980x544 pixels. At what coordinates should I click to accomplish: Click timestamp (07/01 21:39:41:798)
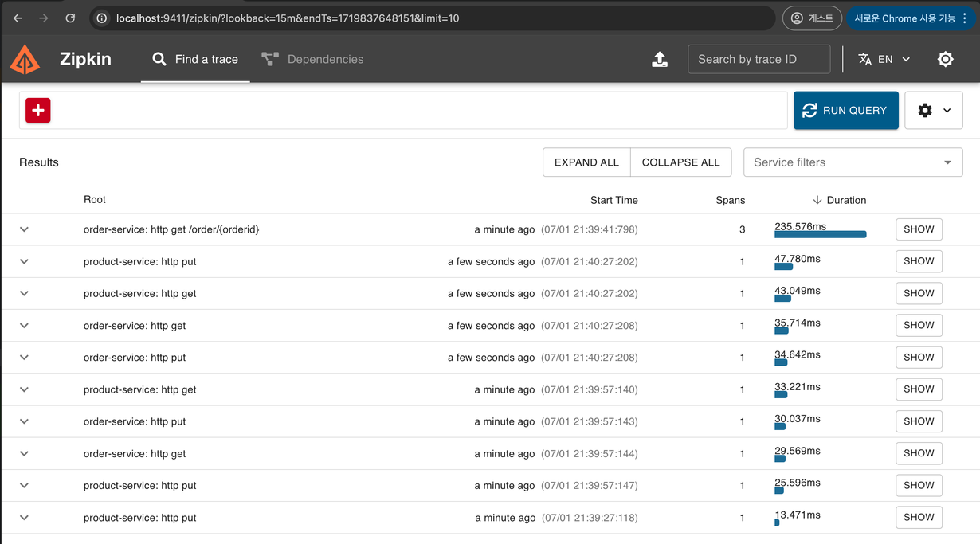point(590,229)
